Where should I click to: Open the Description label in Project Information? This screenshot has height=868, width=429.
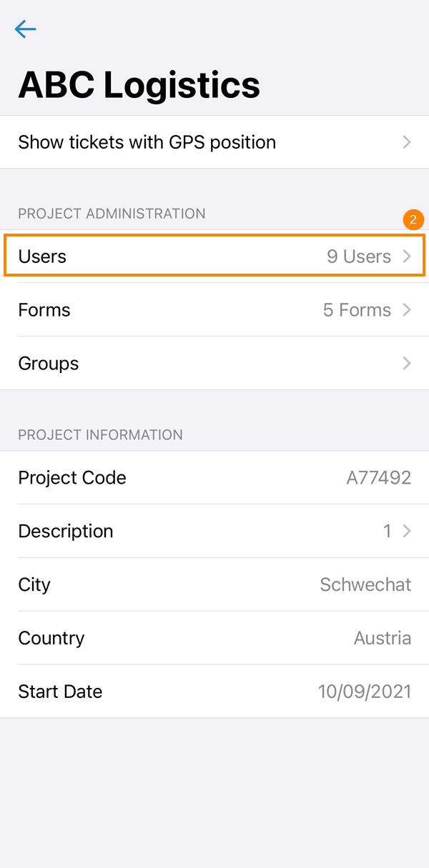(66, 532)
